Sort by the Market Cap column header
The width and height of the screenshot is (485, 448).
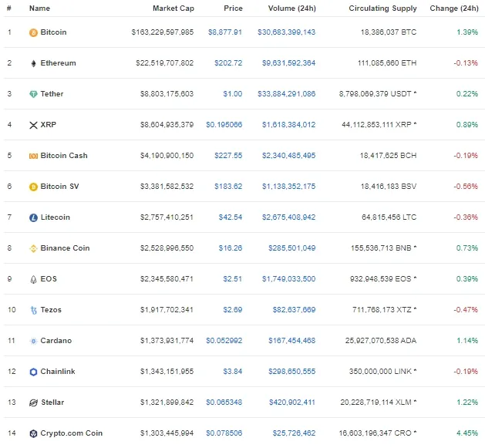[173, 8]
